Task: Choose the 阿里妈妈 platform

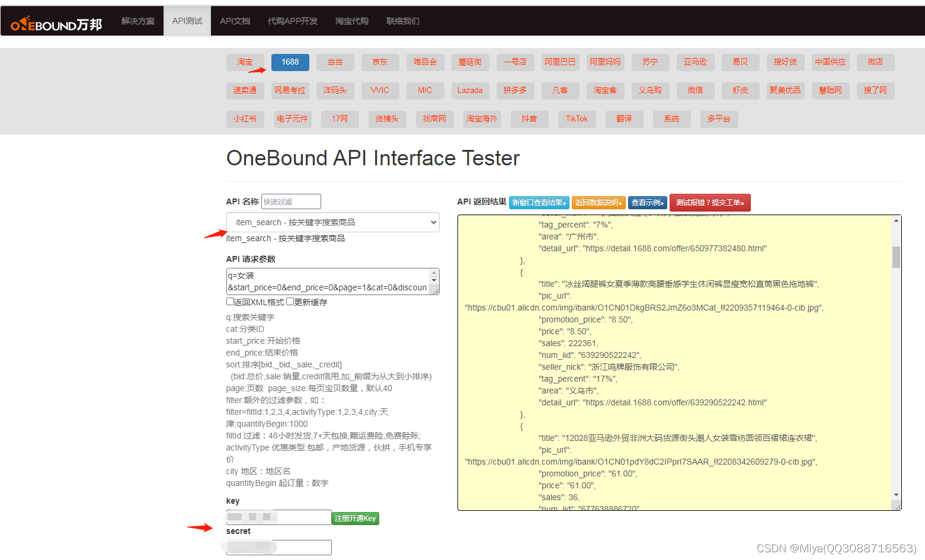Action: click(x=606, y=62)
